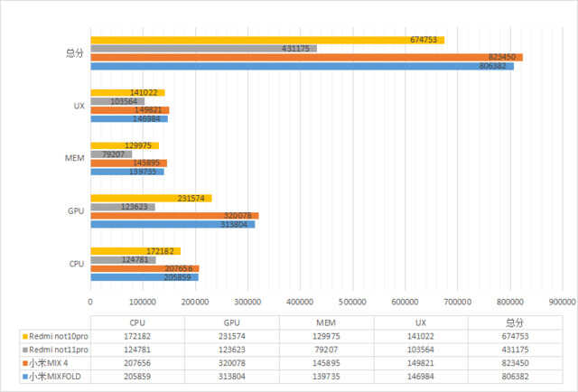578x392 pixels.
Task: Click the blue 小米MIXFOLD legend swatch
Action: pyautogui.click(x=25, y=377)
